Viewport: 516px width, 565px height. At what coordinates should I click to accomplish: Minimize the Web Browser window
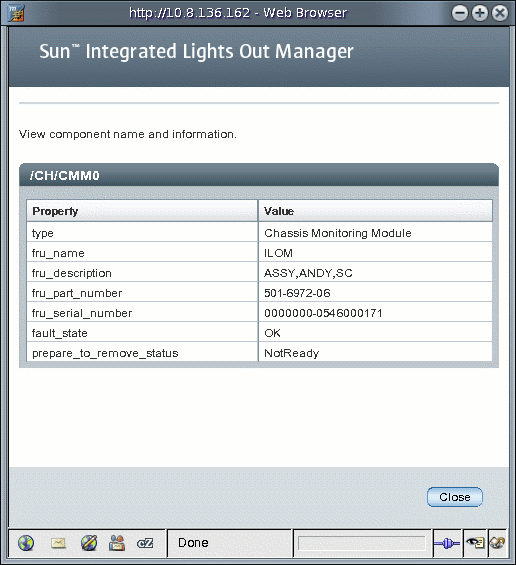(x=459, y=13)
